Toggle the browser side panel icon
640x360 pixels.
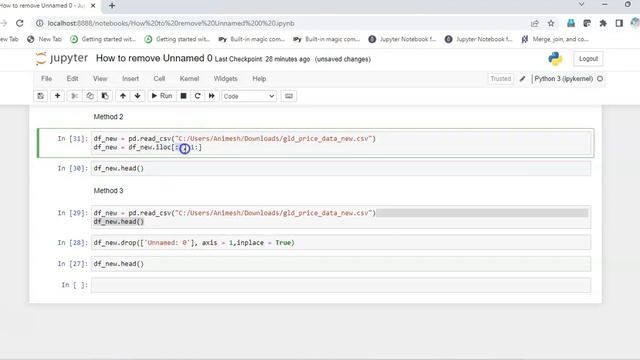(619, 23)
